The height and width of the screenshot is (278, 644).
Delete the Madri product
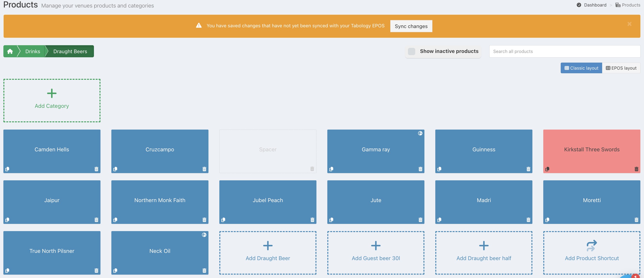tap(529, 219)
